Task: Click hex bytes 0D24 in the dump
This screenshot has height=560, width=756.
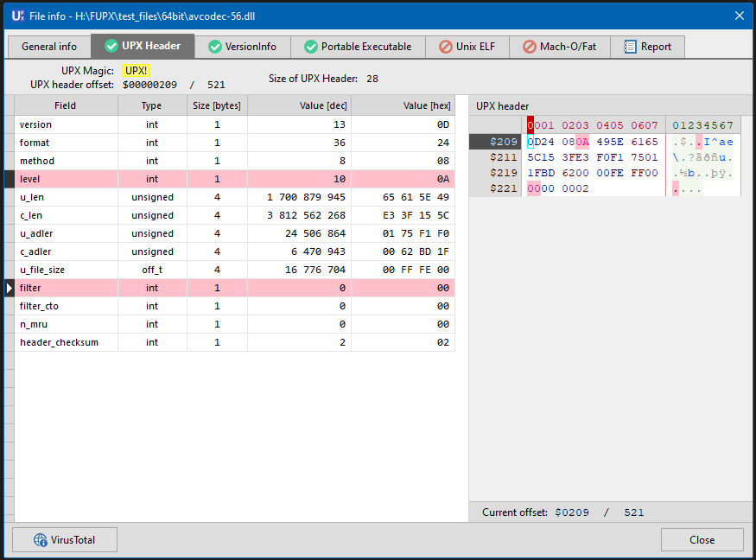Action: click(541, 142)
